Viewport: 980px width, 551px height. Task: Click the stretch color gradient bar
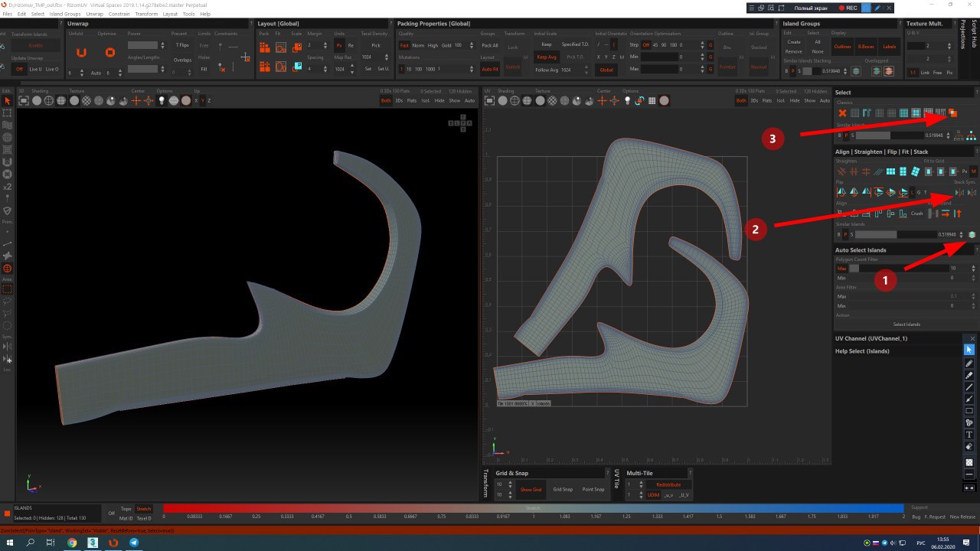pyautogui.click(x=533, y=508)
